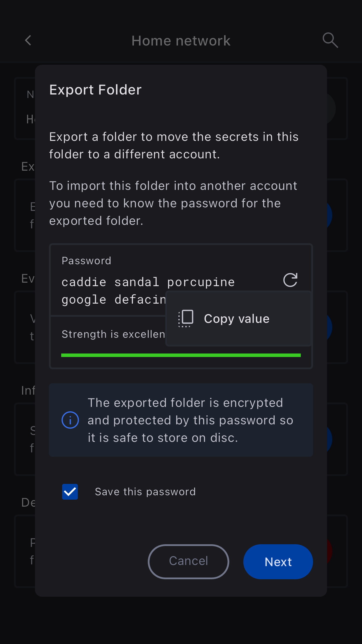This screenshot has height=644, width=362.
Task: Click the copy icon beside Copy value
Action: pyautogui.click(x=186, y=318)
